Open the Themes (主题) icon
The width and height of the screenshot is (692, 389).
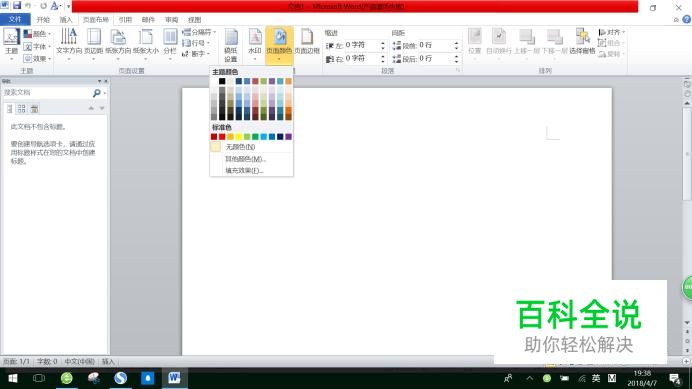click(11, 44)
